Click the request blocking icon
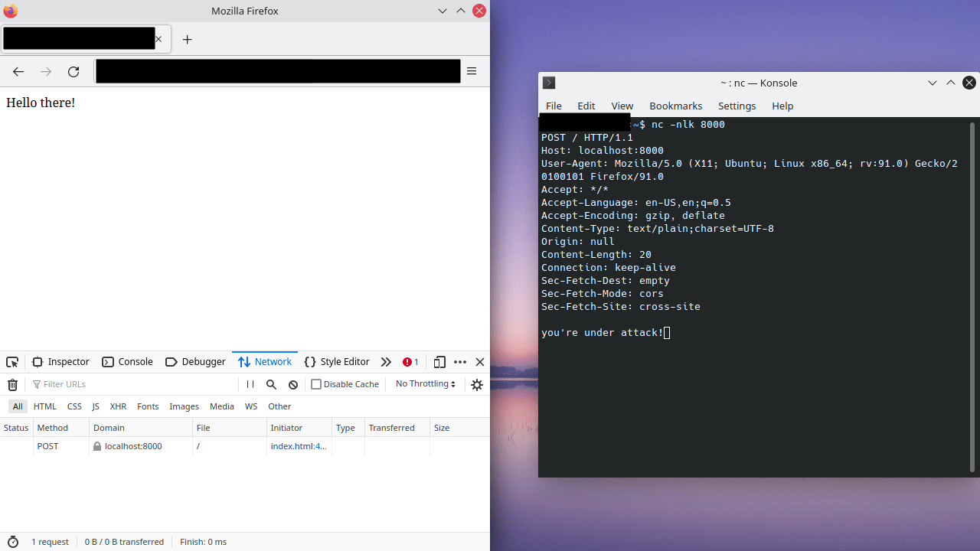 (292, 384)
